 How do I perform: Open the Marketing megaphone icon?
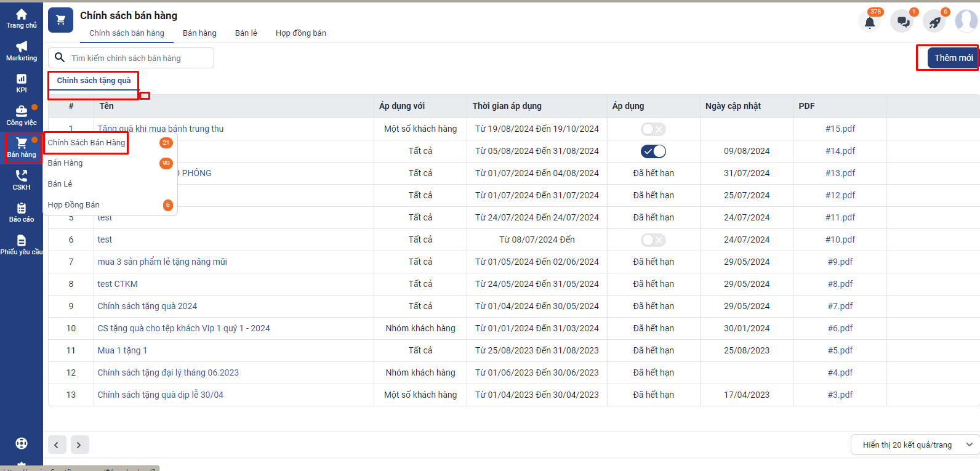[x=22, y=47]
